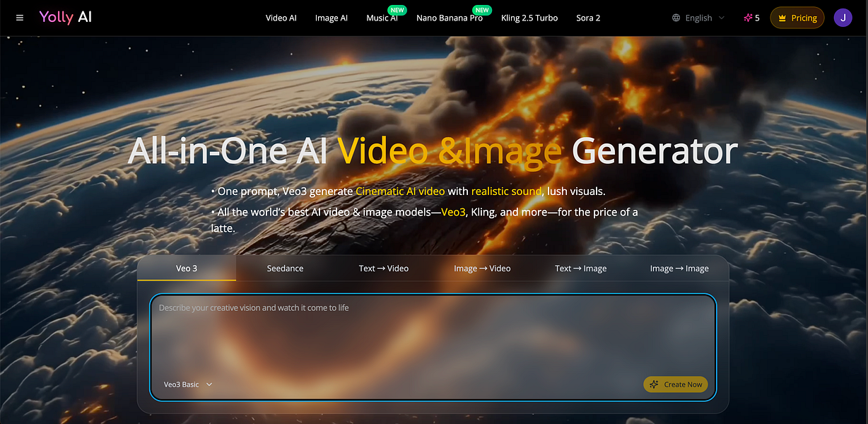Open the Video AI menu
868x424 pixels.
click(281, 18)
